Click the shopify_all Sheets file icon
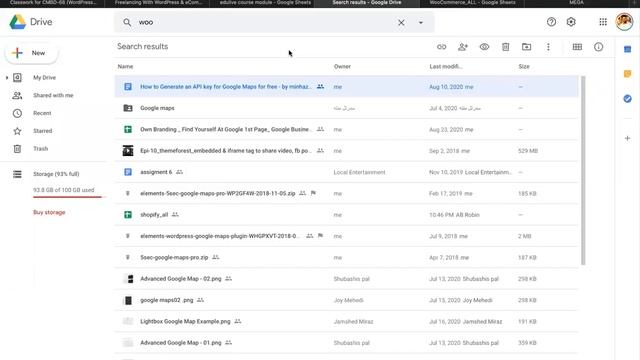 click(x=128, y=215)
